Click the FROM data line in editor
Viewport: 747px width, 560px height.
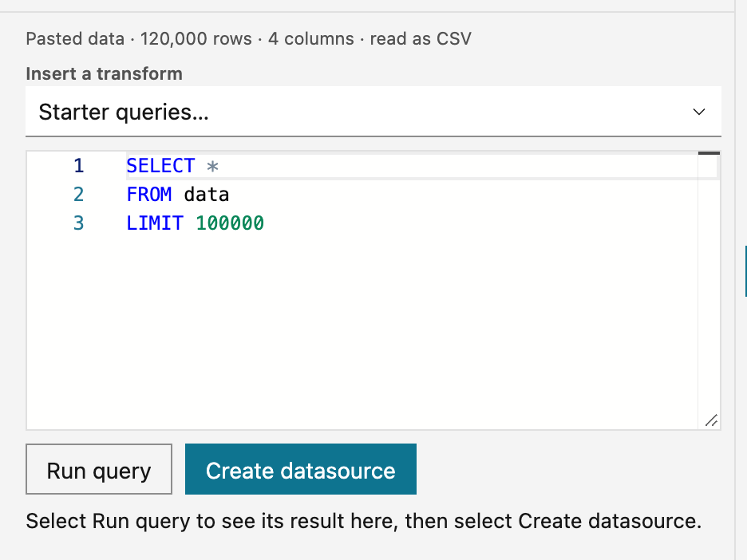tap(178, 195)
